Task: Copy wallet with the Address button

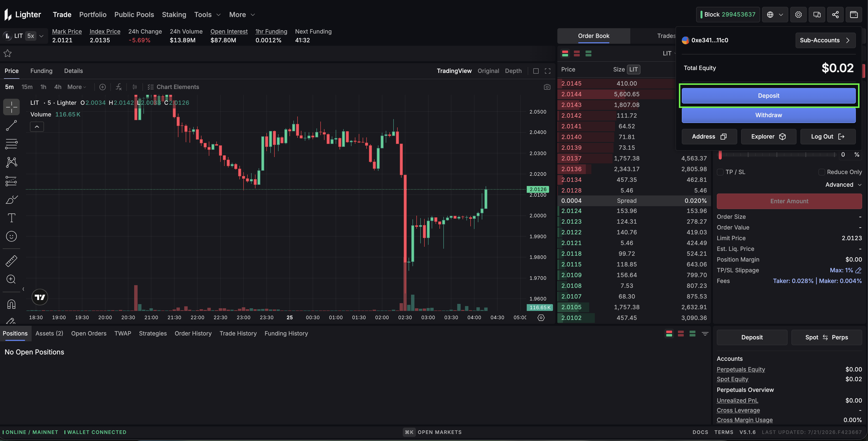Action: click(709, 136)
